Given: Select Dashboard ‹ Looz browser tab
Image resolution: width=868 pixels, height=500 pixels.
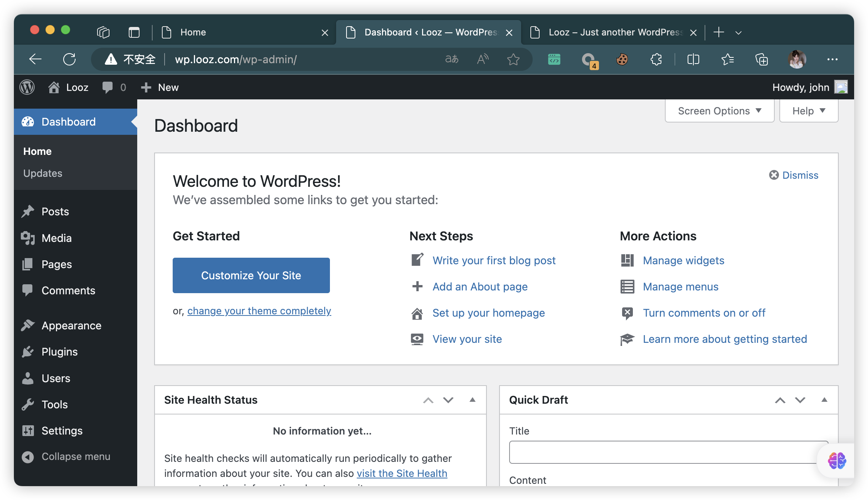Looking at the screenshot, I should coord(428,32).
